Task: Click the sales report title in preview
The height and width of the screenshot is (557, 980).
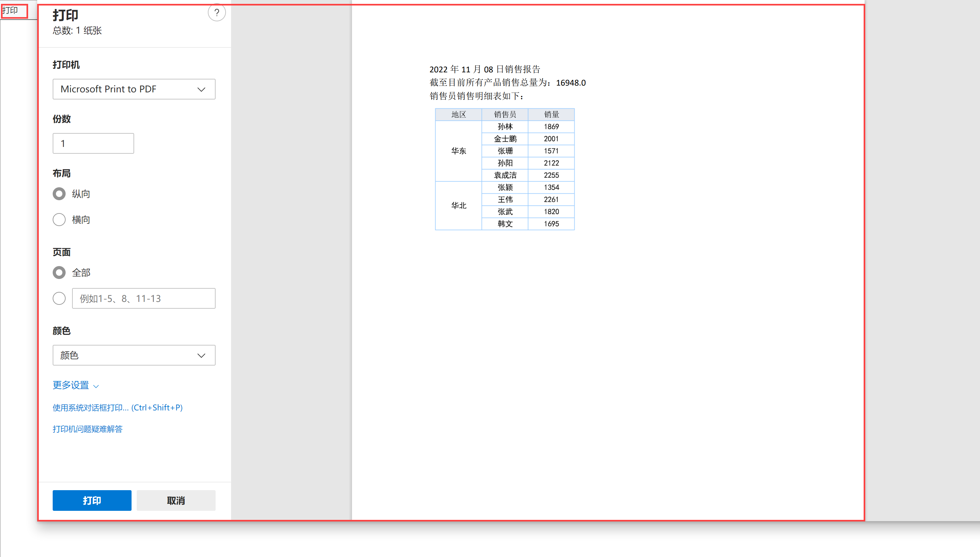Action: [x=485, y=69]
